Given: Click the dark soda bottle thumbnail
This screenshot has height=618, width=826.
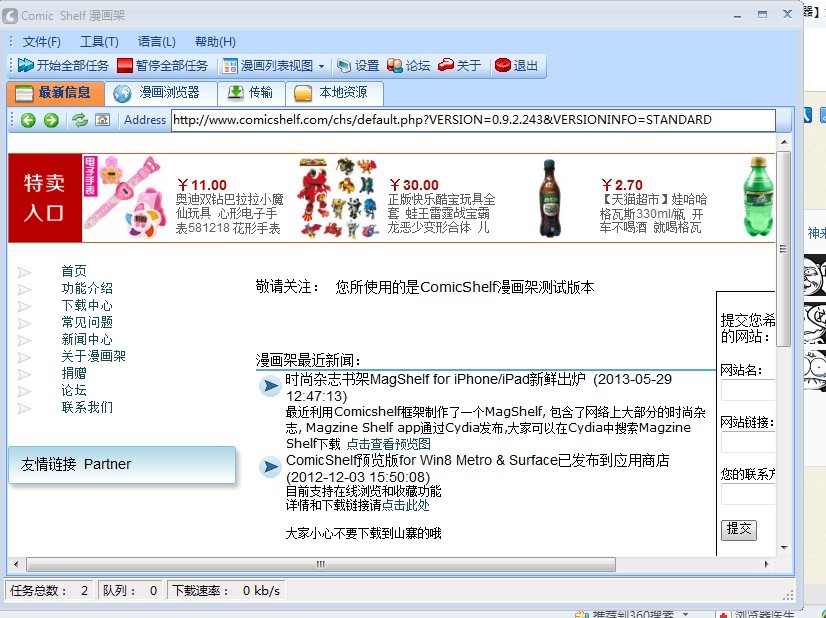Looking at the screenshot, I should click(549, 198).
